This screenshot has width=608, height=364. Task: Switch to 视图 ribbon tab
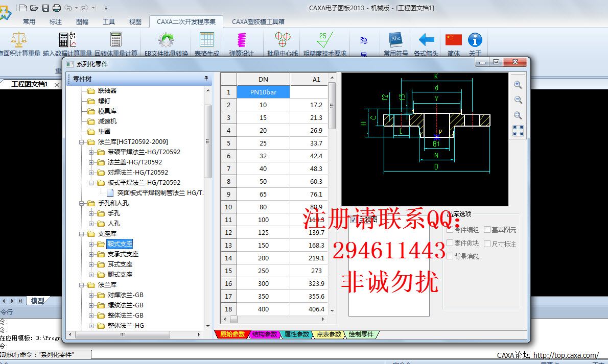[x=135, y=22]
